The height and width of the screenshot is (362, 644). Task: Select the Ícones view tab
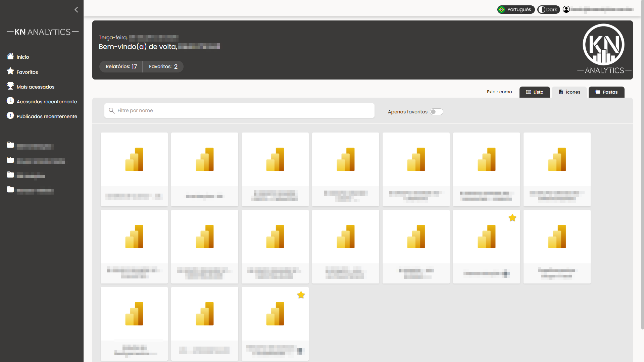click(569, 92)
